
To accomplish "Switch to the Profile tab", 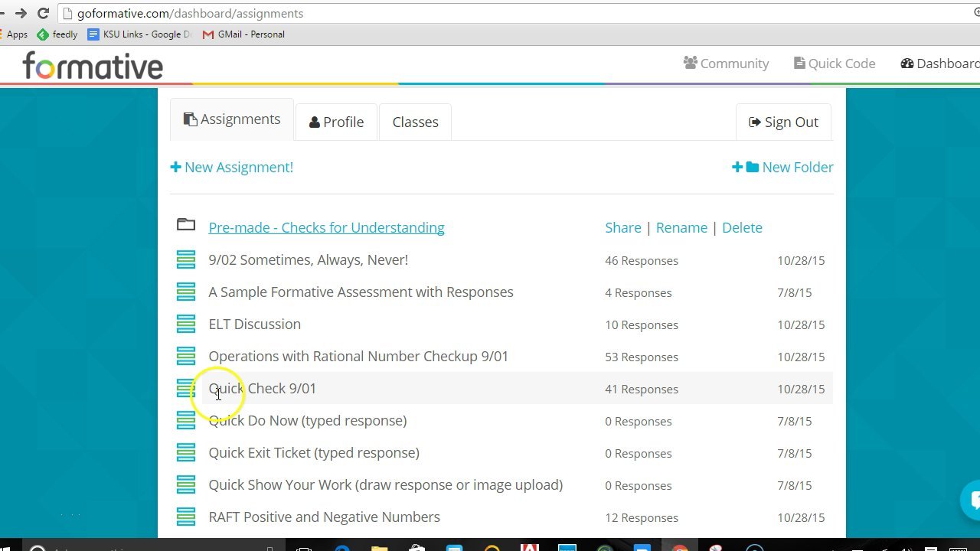I will (x=335, y=122).
